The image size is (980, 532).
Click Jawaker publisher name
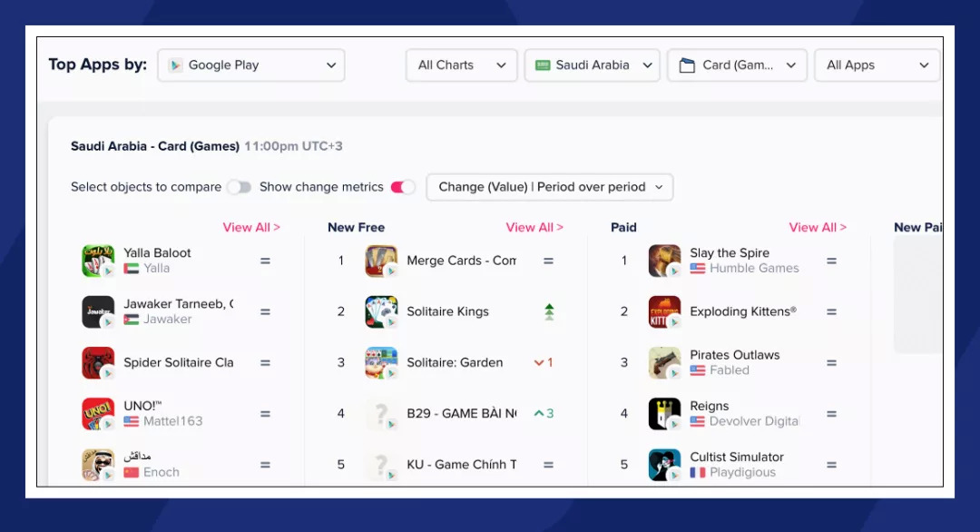168,319
